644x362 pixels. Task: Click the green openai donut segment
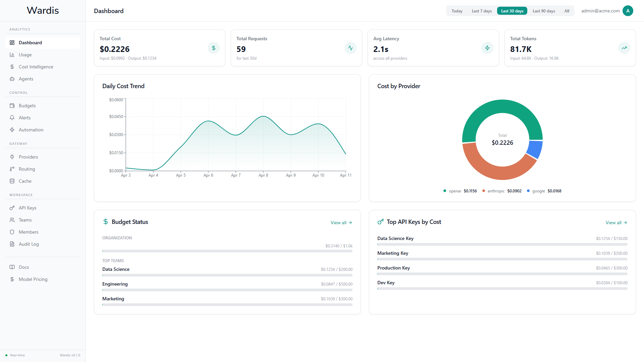pos(502,106)
